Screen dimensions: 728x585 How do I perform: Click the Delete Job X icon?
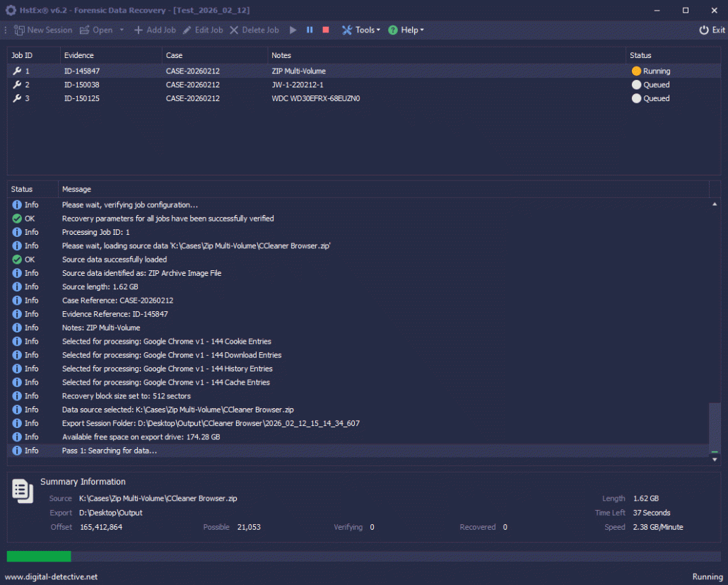point(235,30)
